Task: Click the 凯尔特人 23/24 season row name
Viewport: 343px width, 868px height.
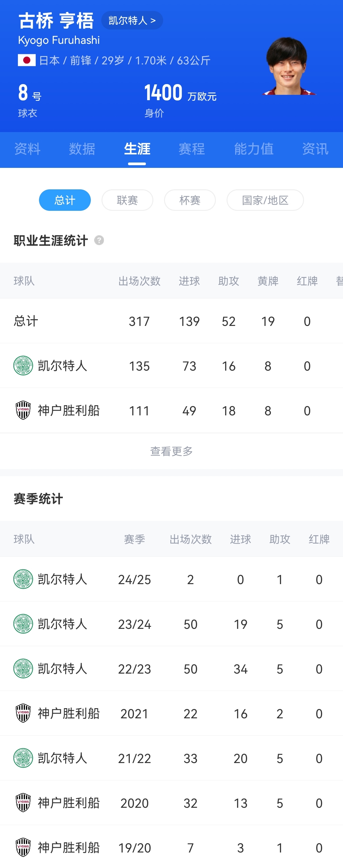Action: pyautogui.click(x=63, y=624)
